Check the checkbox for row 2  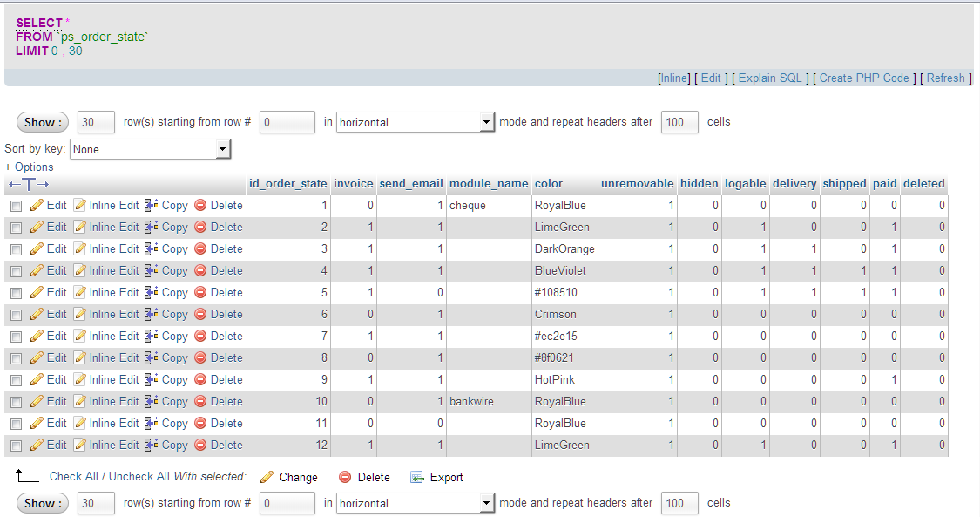[x=16, y=228]
